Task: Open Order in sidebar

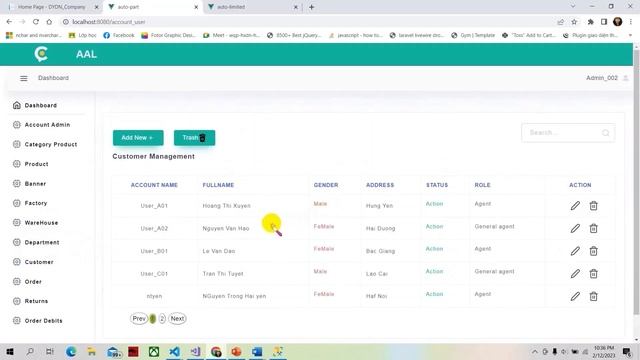Action: point(33,282)
